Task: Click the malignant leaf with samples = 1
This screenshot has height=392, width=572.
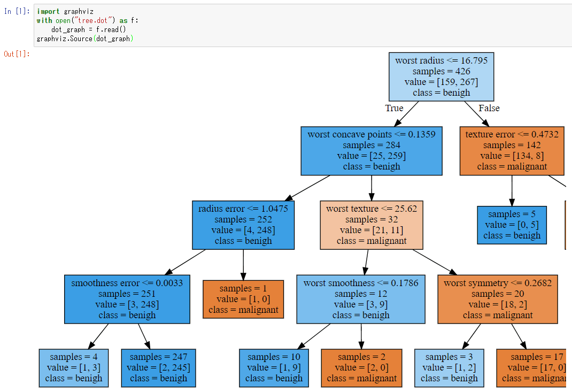Action: point(243,299)
